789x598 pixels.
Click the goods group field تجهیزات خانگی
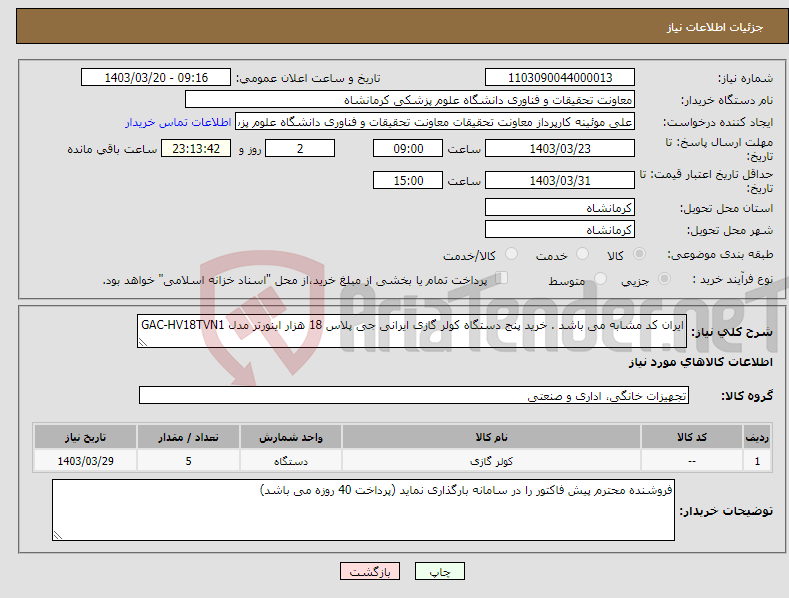pyautogui.click(x=414, y=396)
